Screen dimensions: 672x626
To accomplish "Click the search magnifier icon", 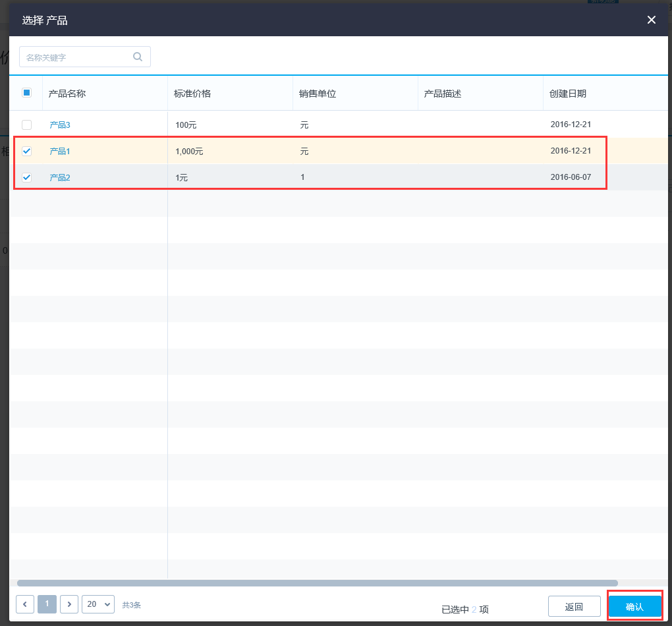I will 138,57.
